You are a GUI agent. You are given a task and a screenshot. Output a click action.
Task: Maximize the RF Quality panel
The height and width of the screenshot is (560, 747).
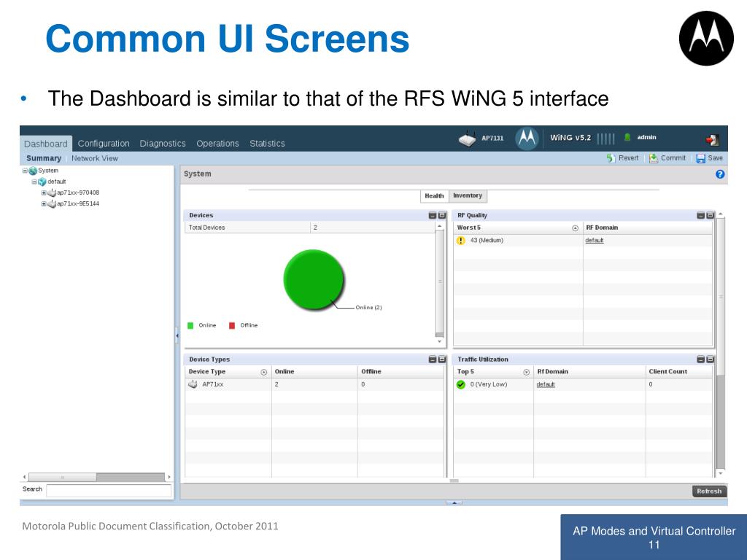tap(710, 215)
